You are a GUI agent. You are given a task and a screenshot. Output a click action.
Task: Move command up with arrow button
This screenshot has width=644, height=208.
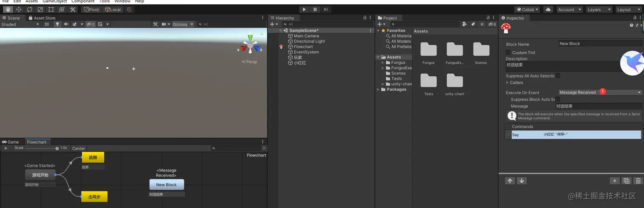(510, 181)
